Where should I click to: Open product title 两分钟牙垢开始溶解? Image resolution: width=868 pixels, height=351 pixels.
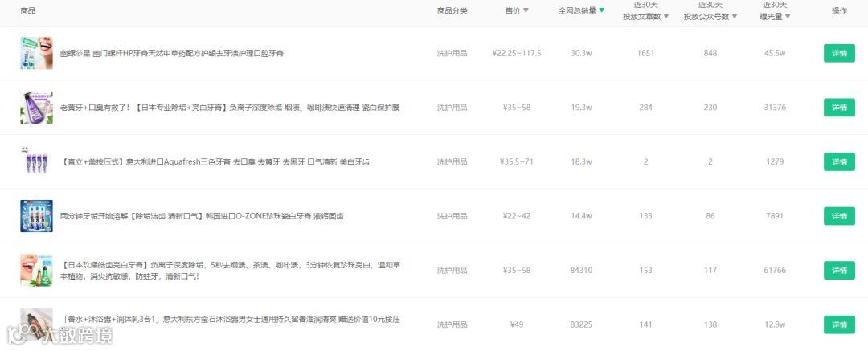(x=202, y=216)
